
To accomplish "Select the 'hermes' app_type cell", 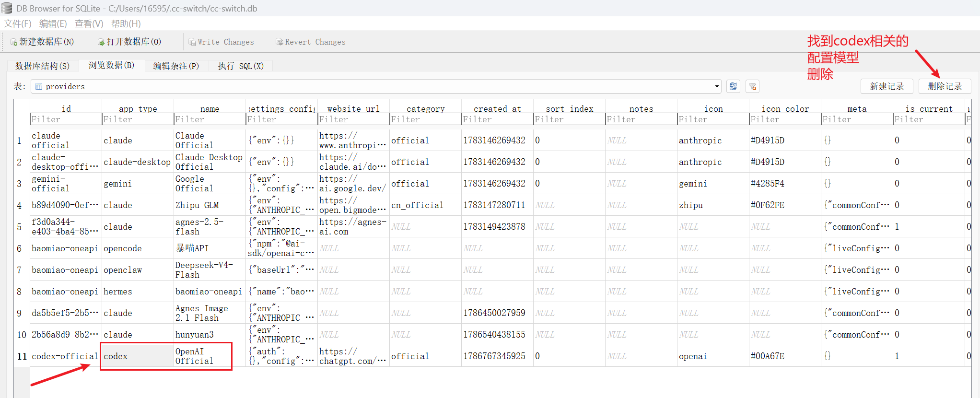I will click(138, 292).
